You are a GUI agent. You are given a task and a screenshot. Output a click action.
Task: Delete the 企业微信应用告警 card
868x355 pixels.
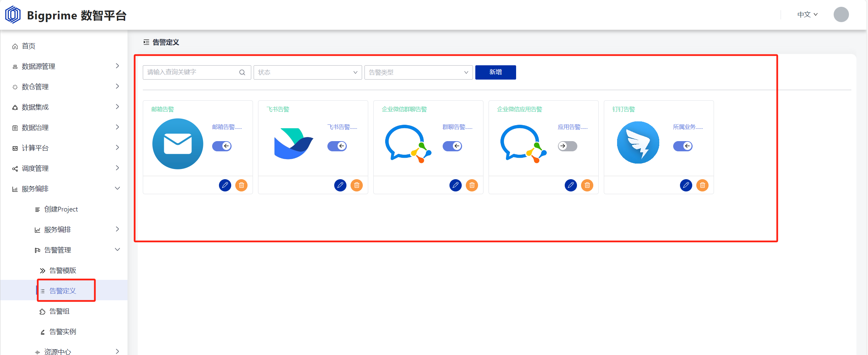click(x=587, y=185)
